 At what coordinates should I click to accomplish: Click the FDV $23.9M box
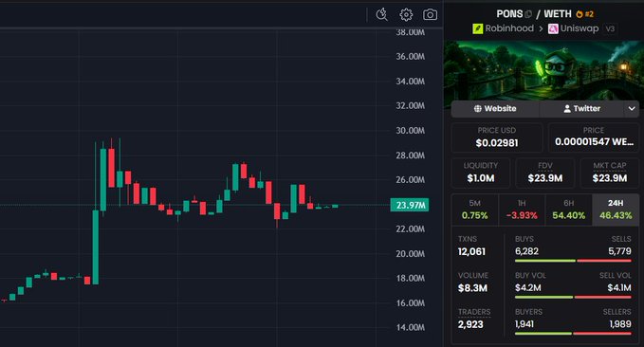tap(545, 173)
